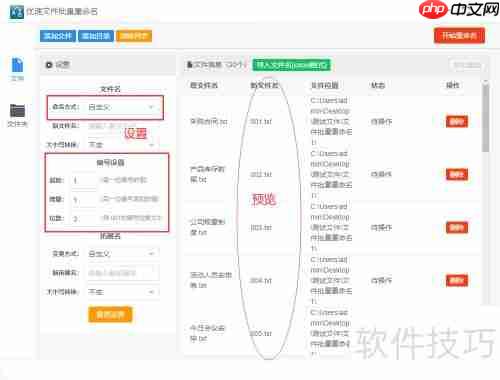
Task: Delete the row renamed to 004.txt
Action: coord(457,281)
